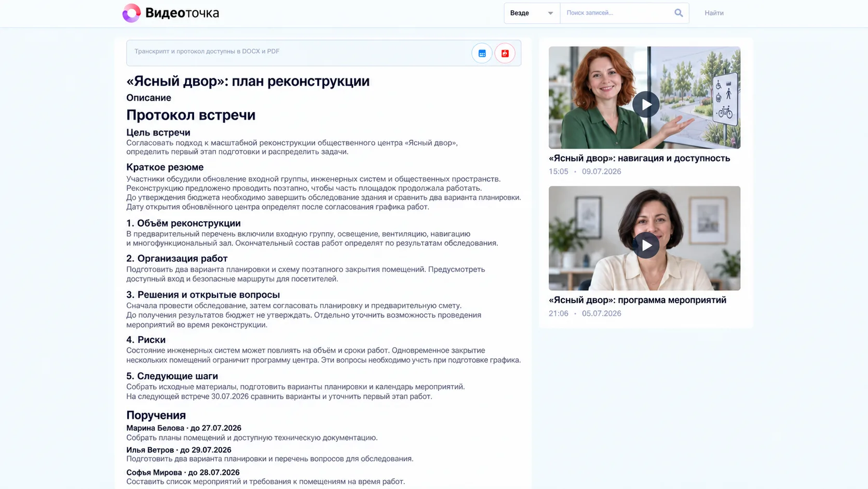Click Марина Белова · до 27.07.2026
Viewport: 868px width, 489px height.
point(184,428)
